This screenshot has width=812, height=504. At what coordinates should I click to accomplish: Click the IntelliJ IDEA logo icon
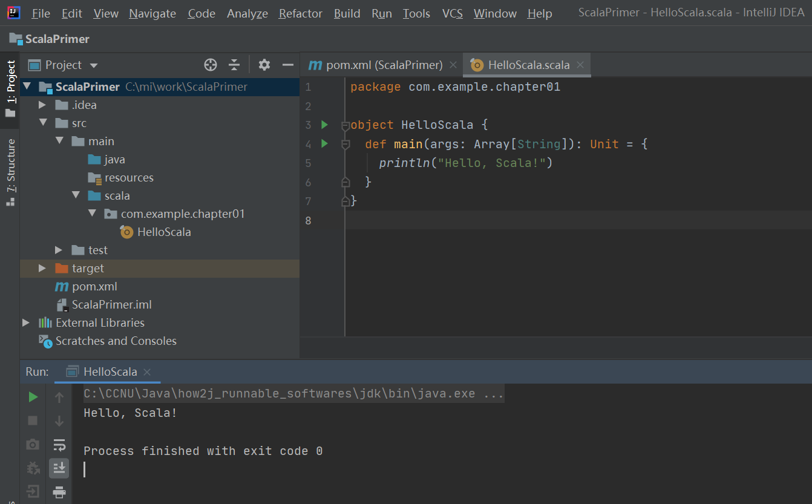(x=14, y=12)
